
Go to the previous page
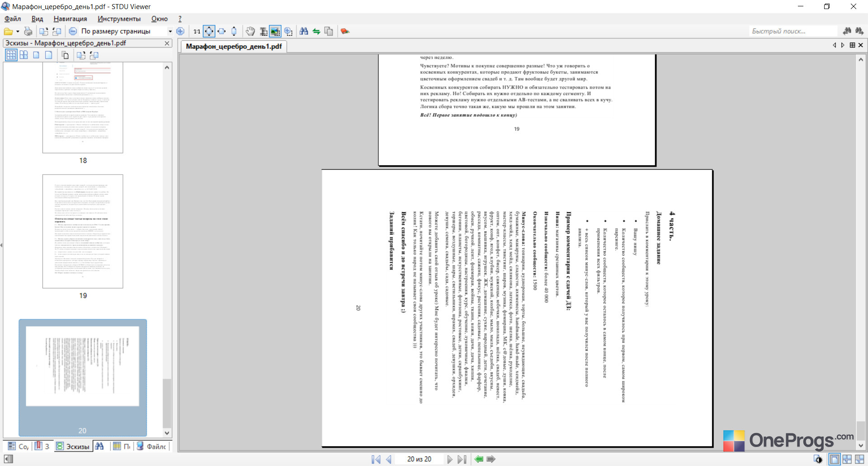389,459
